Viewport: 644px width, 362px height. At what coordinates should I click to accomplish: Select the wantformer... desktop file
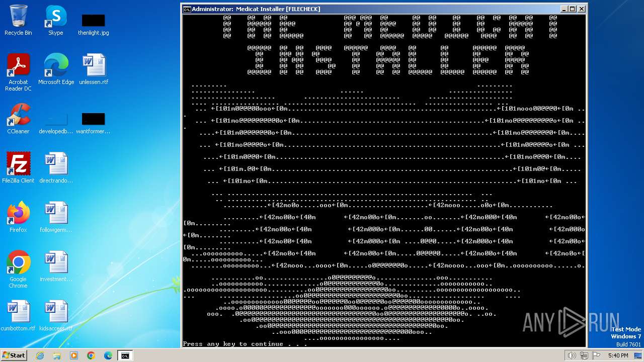pyautogui.click(x=93, y=123)
